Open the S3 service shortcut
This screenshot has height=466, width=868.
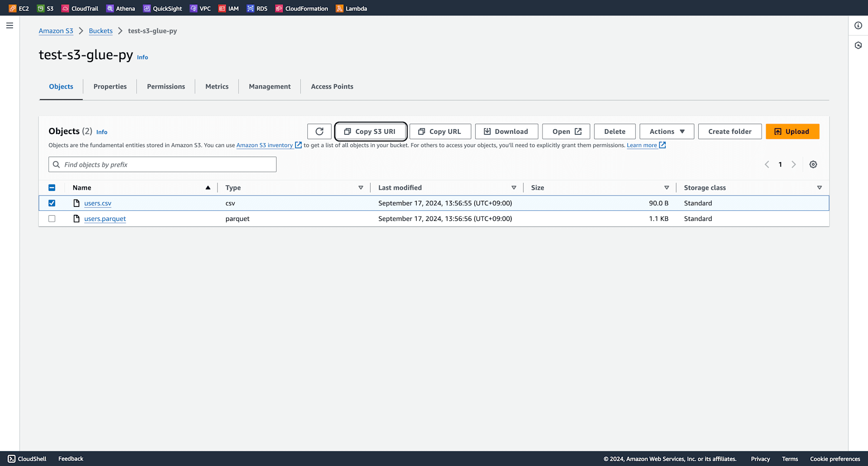45,8
